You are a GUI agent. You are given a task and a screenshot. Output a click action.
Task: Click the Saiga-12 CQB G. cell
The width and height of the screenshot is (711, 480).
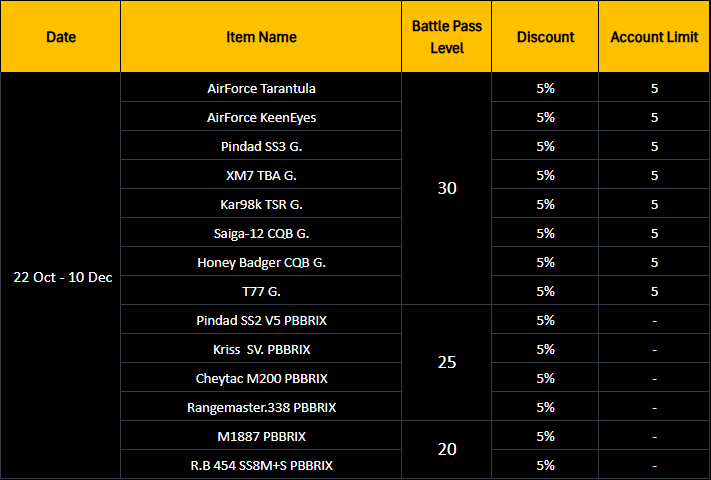coord(261,233)
